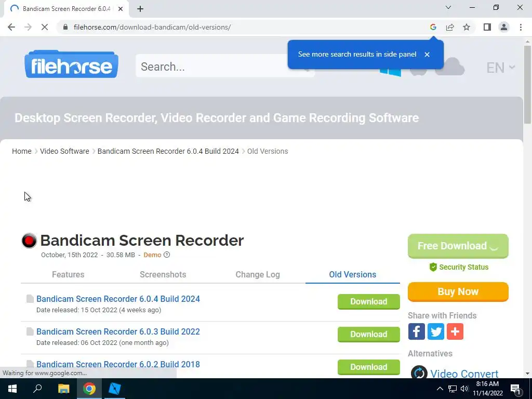Open the notification center
The width and height of the screenshot is (532, 399).
(515, 389)
